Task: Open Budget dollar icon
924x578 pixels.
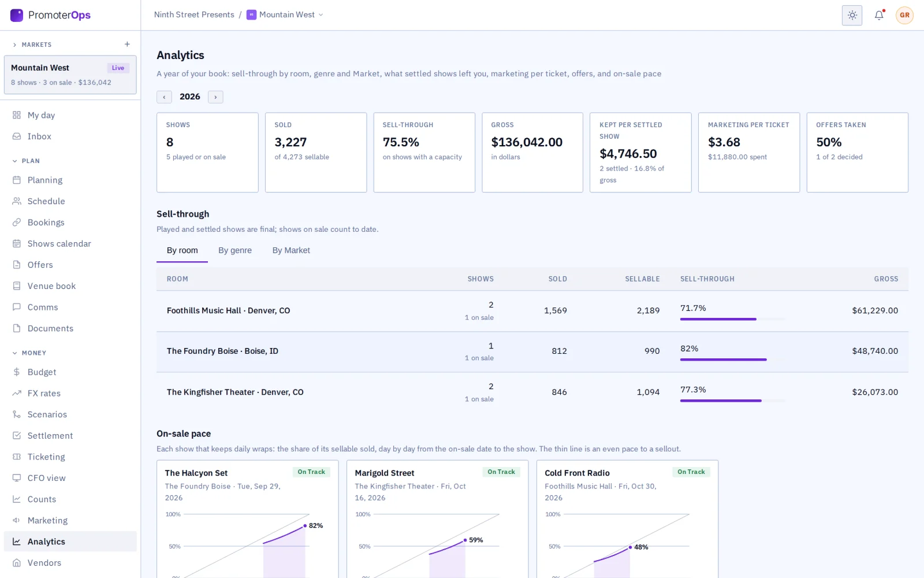Action: 17,372
